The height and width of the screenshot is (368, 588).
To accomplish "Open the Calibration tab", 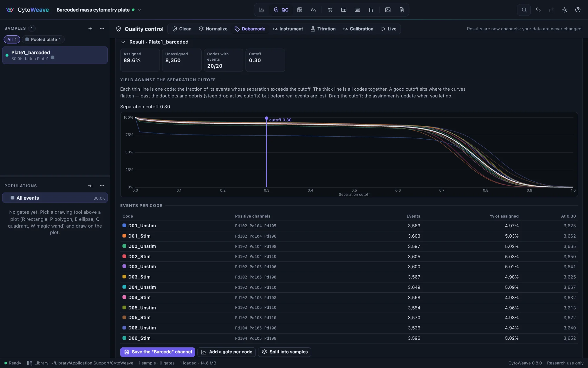I will point(358,29).
